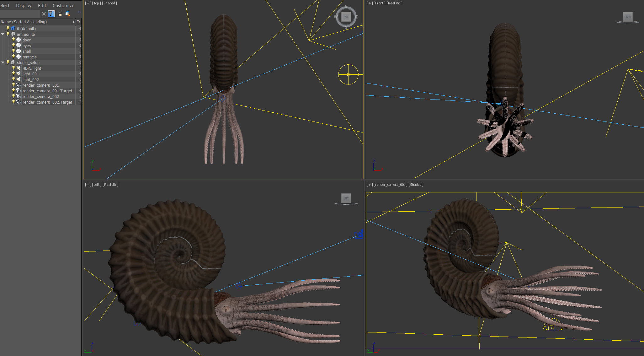Click the scene explorer search field
The width and height of the screenshot is (644, 356).
pyautogui.click(x=20, y=14)
